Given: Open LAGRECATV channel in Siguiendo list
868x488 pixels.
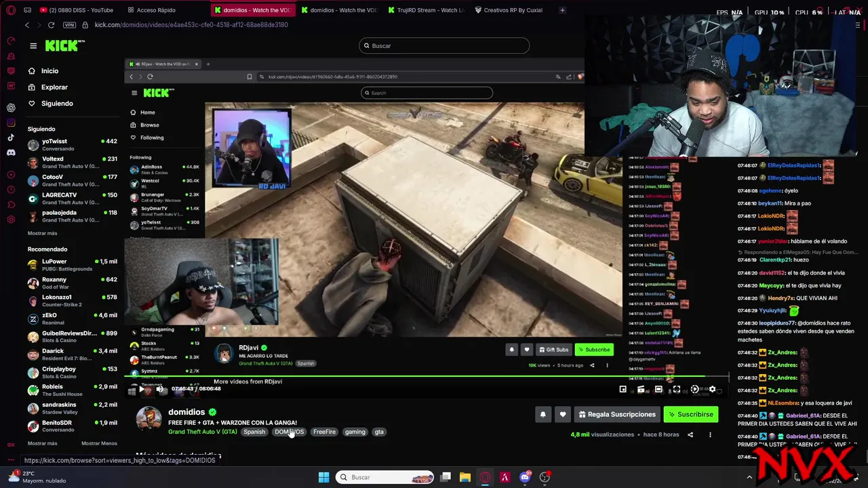Looking at the screenshot, I should tap(73, 198).
